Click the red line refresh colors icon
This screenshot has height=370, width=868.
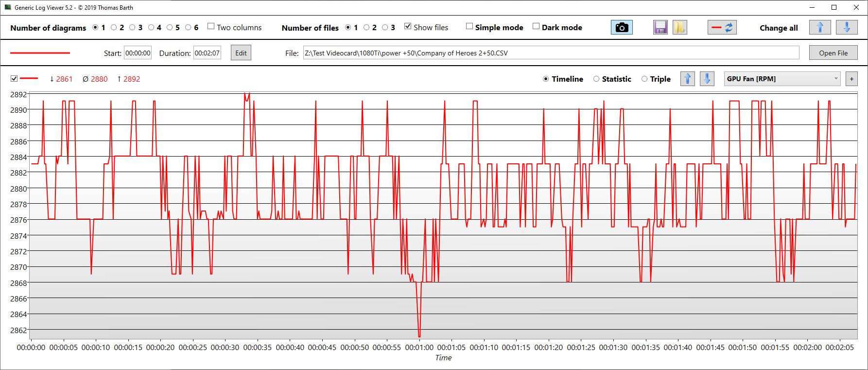click(722, 27)
